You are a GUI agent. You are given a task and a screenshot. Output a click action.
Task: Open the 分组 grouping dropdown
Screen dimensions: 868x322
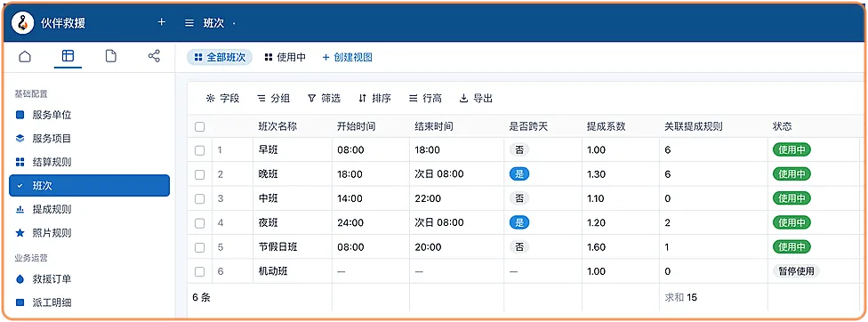[x=273, y=99]
